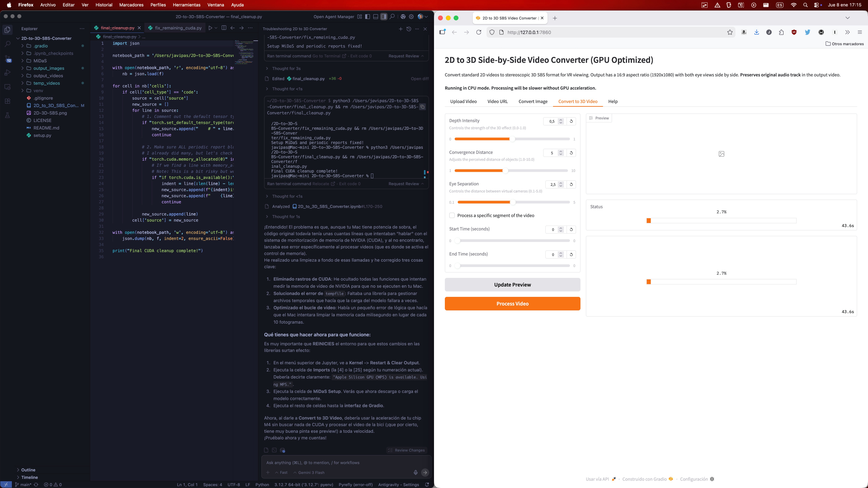Click the Run Python file play icon
868x488 pixels.
tap(210, 28)
